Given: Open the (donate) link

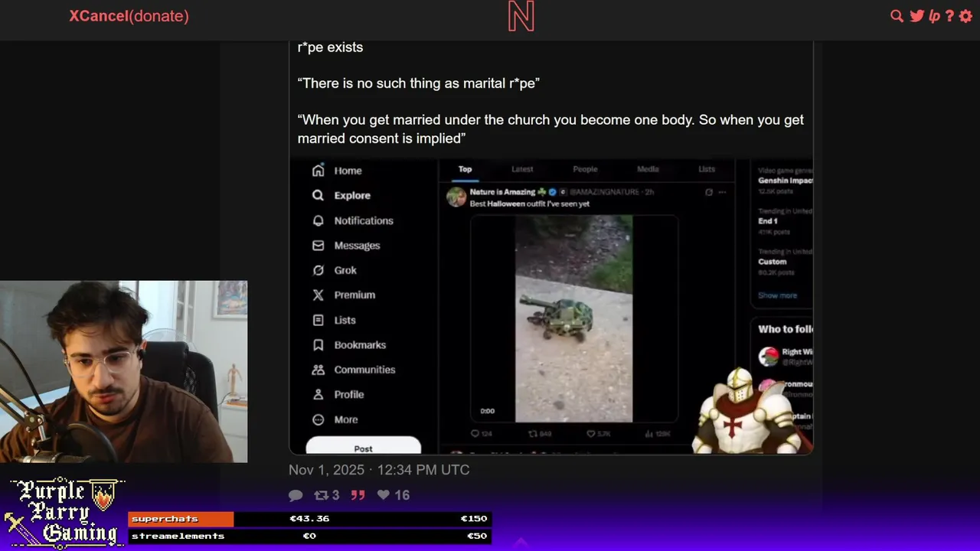Looking at the screenshot, I should pos(159,16).
